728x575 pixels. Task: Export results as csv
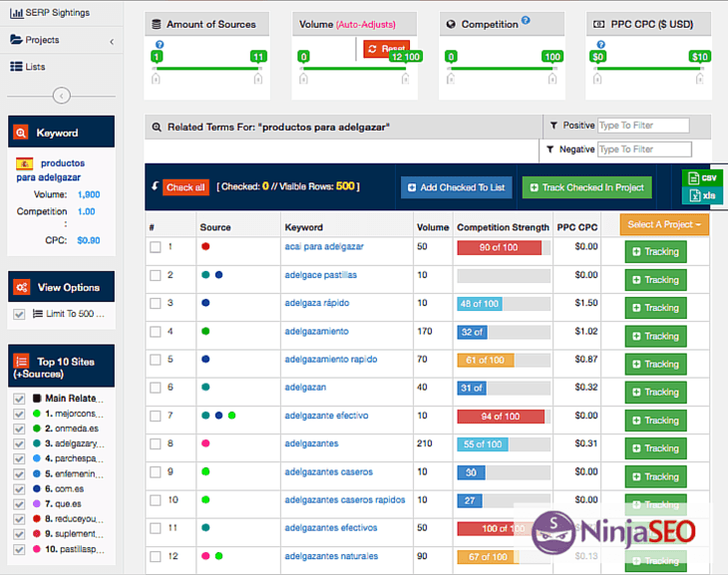[x=702, y=177]
